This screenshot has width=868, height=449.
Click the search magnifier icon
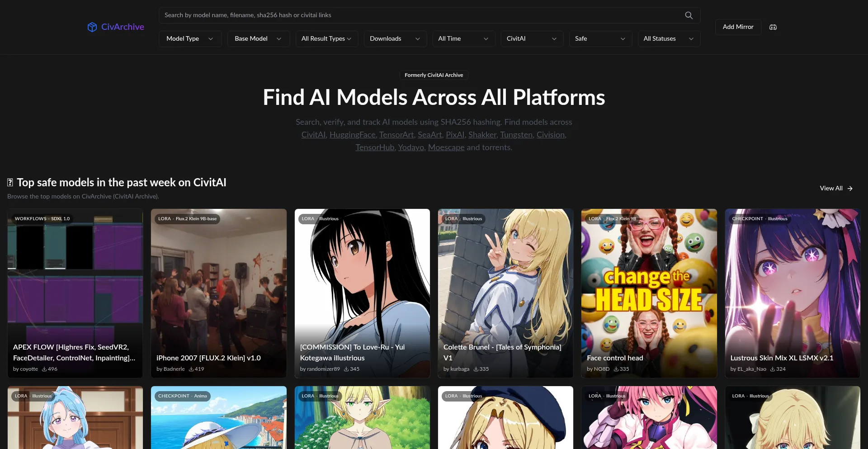pos(689,15)
